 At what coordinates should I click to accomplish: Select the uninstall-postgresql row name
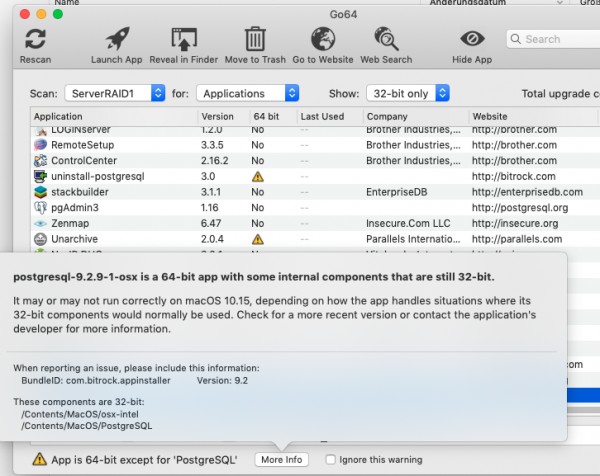coord(98,176)
